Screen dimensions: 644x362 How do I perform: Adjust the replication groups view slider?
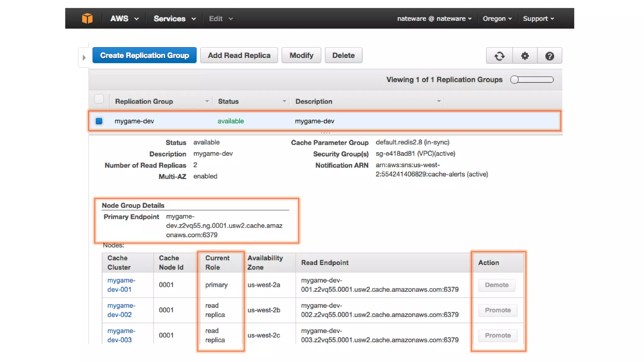click(x=515, y=80)
